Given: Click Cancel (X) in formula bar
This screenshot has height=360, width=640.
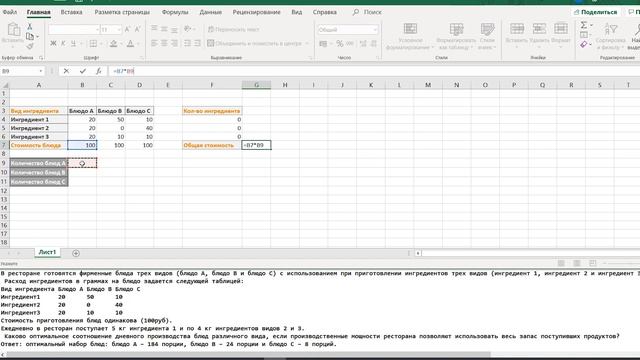Looking at the screenshot, I should 66,71.
